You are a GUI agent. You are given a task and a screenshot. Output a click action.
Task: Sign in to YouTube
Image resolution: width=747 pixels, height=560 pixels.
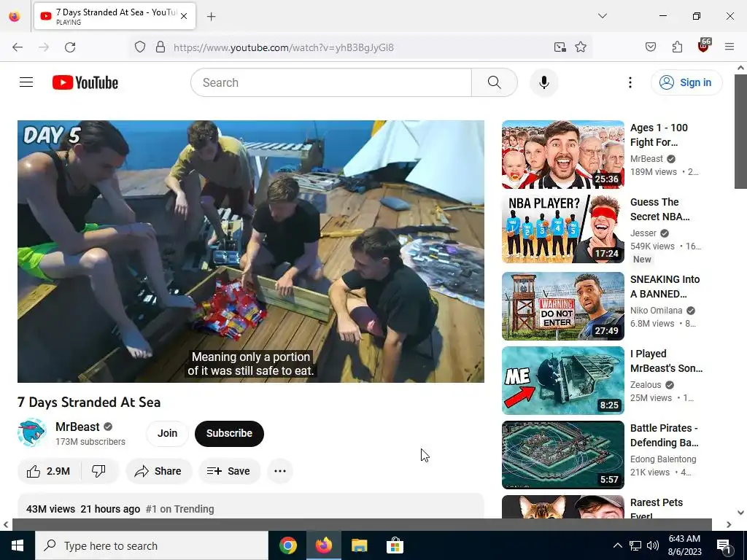[x=686, y=82]
